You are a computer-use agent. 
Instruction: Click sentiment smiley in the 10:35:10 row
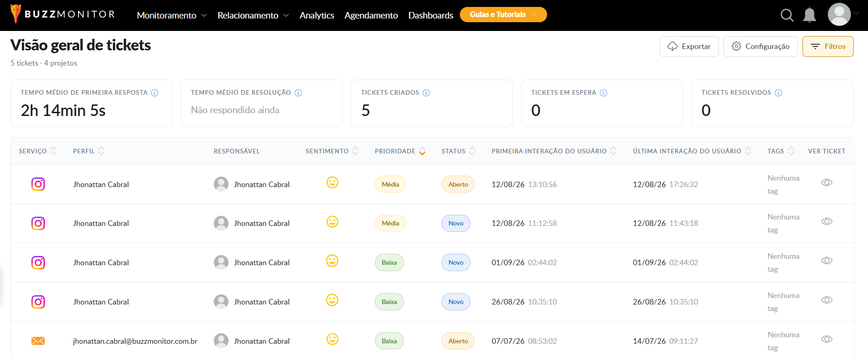[x=332, y=300]
